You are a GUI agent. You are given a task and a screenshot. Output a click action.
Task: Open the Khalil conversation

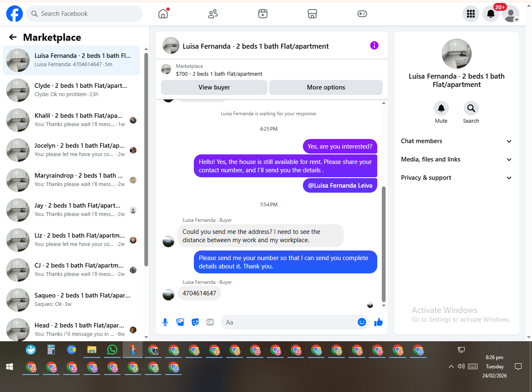72,120
